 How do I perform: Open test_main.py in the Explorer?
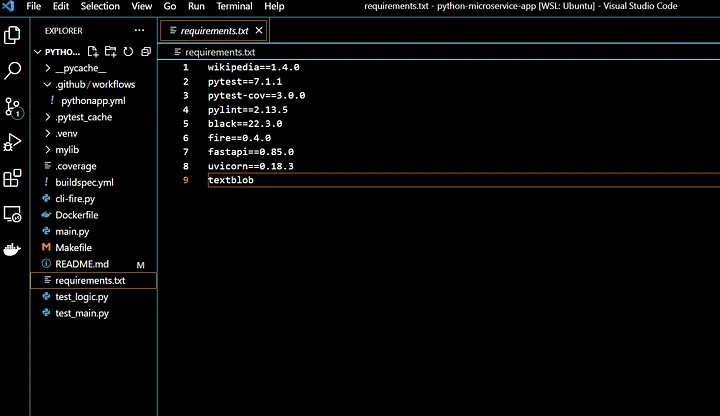[93, 313]
